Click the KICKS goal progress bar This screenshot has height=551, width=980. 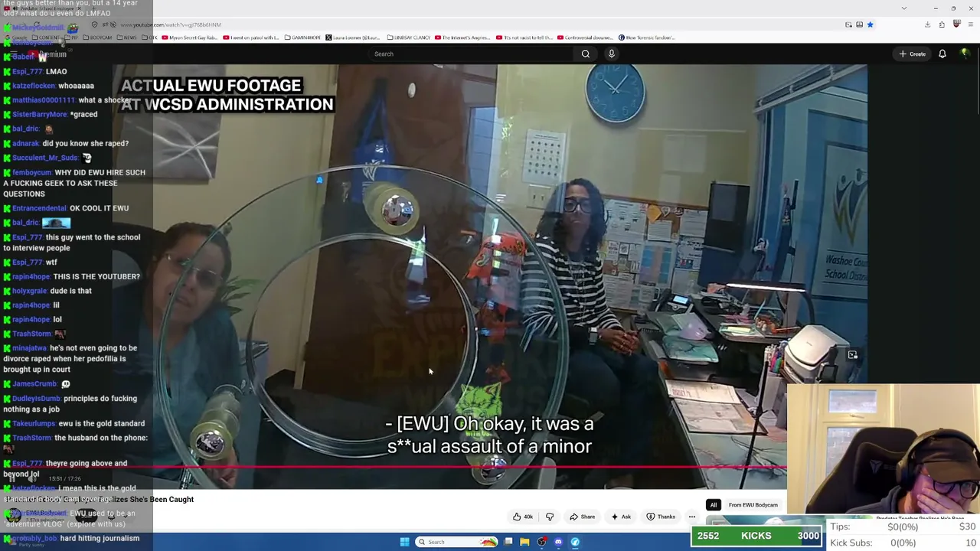[757, 536]
